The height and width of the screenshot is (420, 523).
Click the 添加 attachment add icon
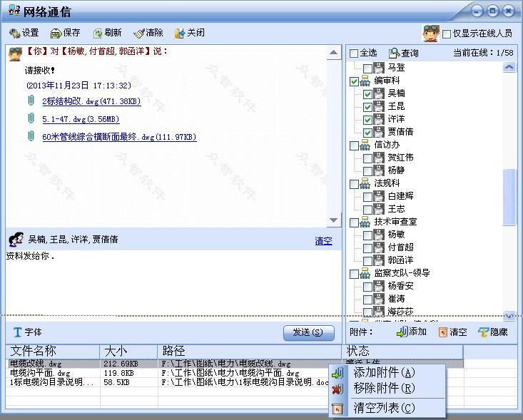pos(402,332)
